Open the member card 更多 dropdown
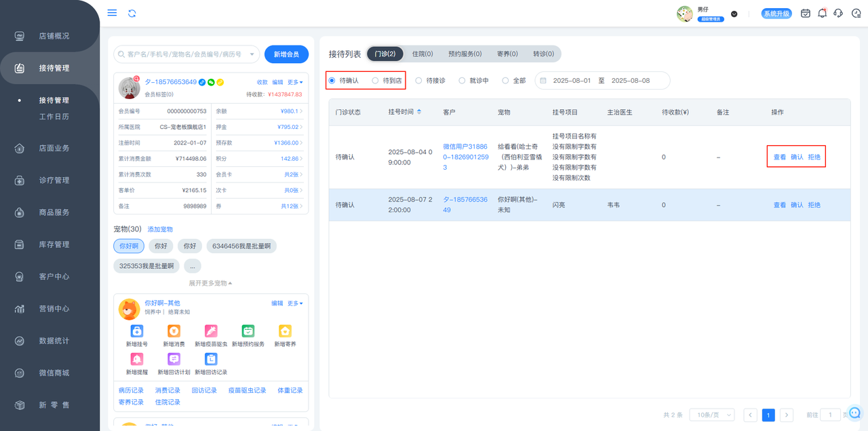Viewport: 868px width, 431px height. [296, 82]
